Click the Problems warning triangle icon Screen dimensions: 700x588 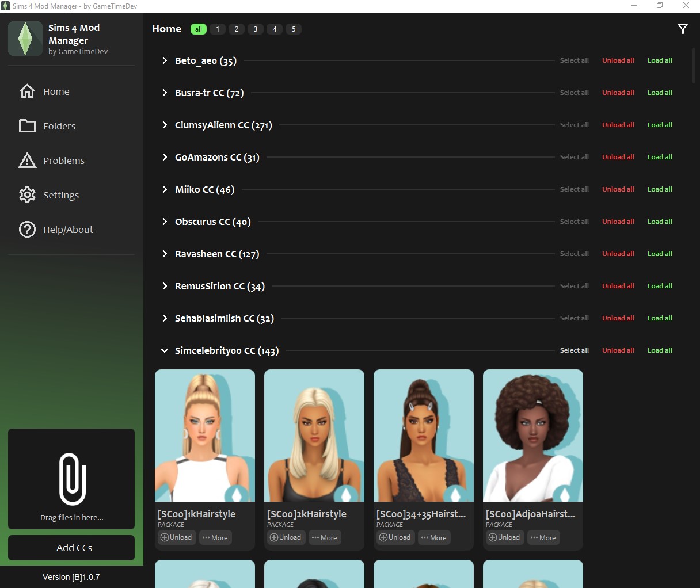tap(27, 161)
